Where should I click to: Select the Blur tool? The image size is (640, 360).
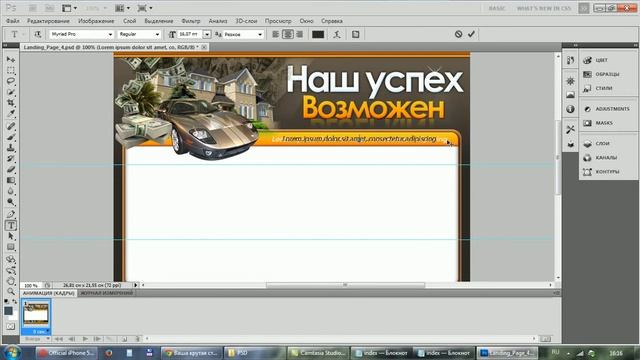pos(11,191)
